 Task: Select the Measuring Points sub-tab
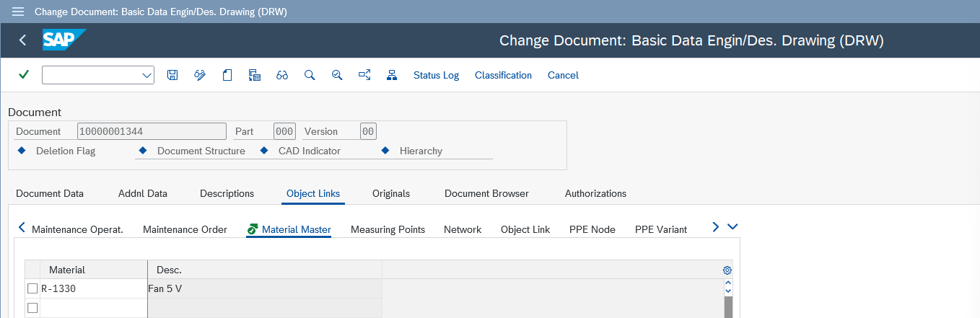pyautogui.click(x=388, y=229)
